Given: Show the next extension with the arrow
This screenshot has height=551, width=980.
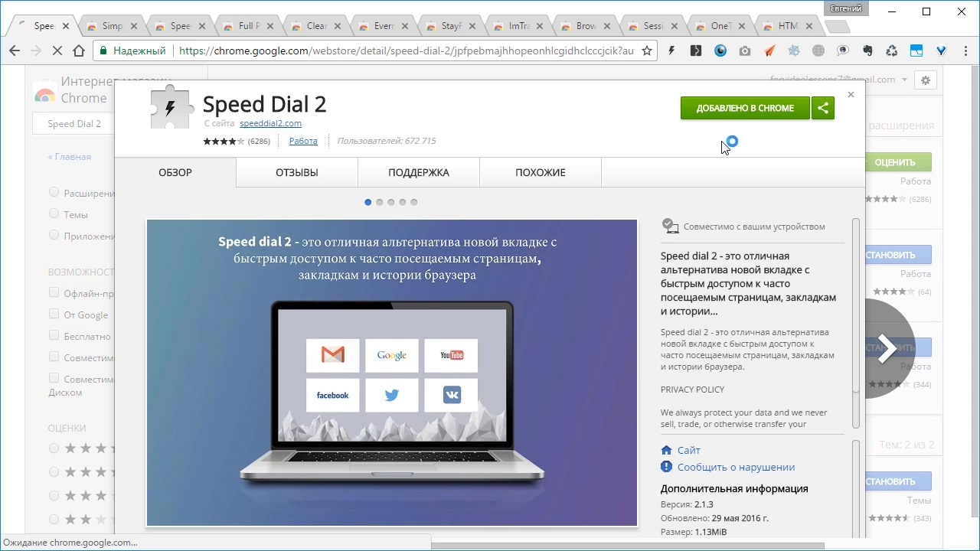Looking at the screenshot, I should point(887,348).
